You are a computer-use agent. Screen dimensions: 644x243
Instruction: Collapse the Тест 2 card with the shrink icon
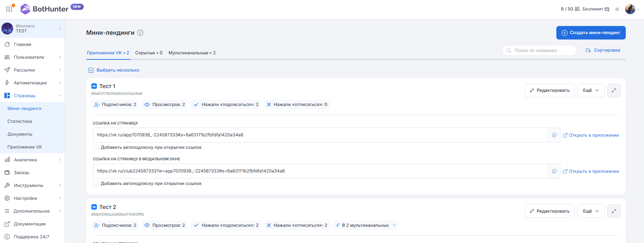click(x=614, y=211)
